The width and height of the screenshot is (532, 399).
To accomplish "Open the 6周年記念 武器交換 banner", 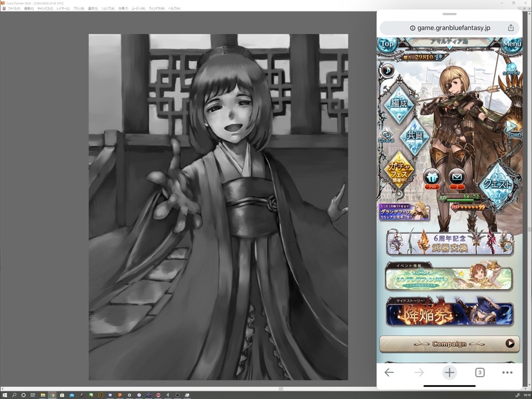I will pos(450,242).
